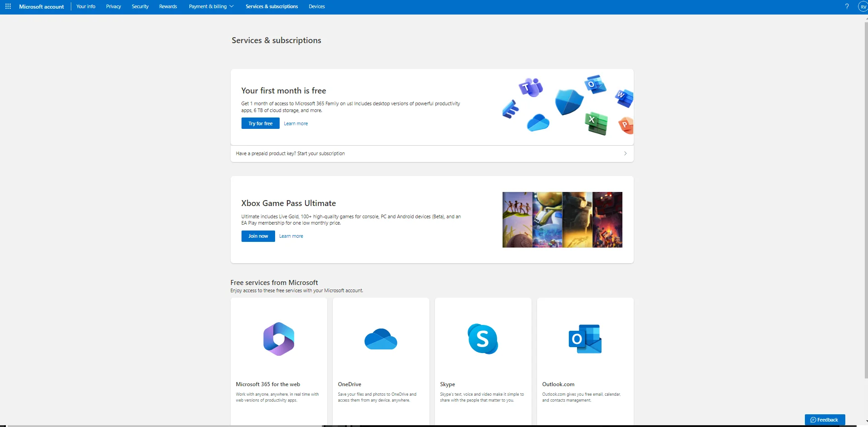Click the Outlook.com envelope icon
The height and width of the screenshot is (427, 868).
[x=585, y=339]
